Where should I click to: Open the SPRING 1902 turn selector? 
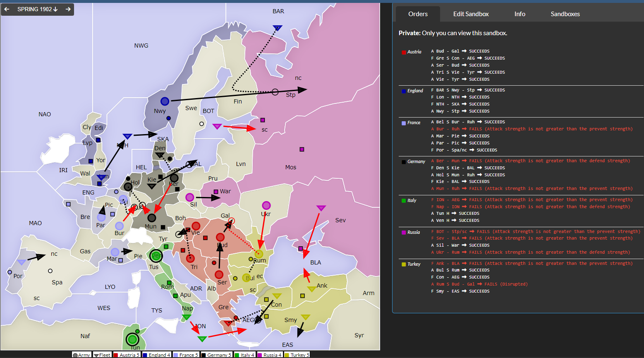tap(37, 9)
